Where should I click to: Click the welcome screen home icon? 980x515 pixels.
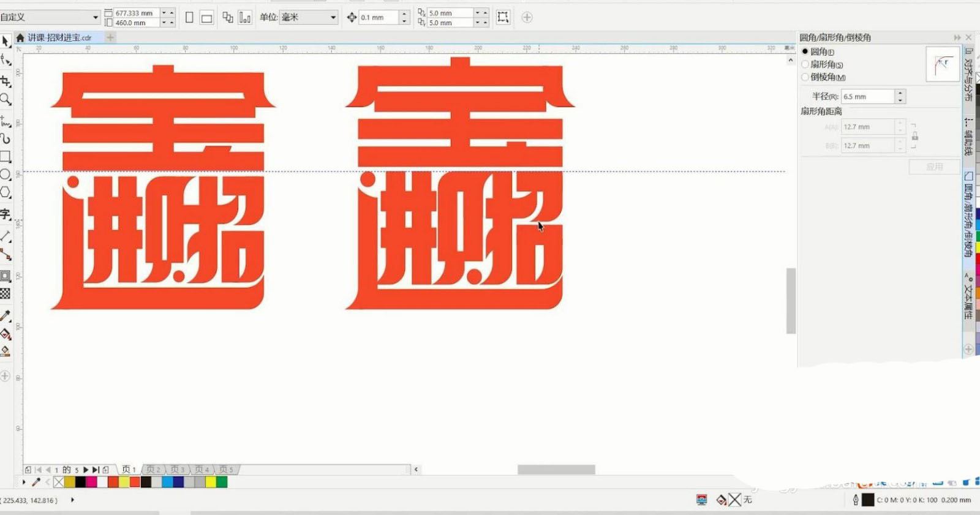20,37
